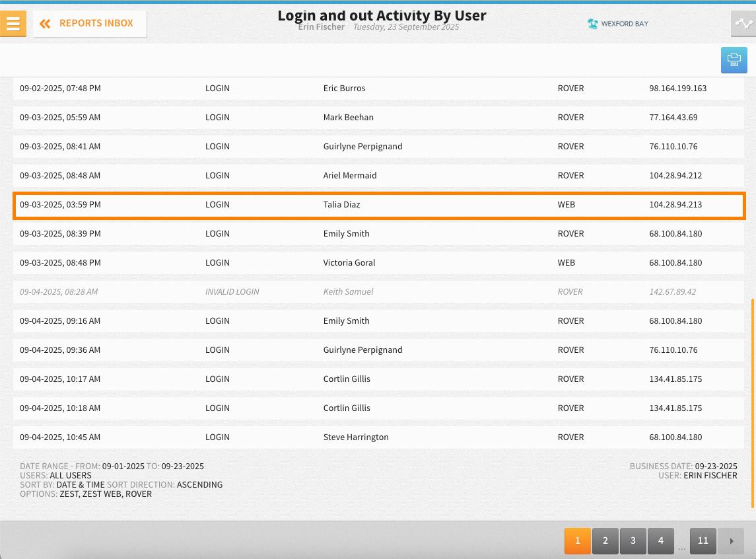Click Tuesday, 23 September 2025 date
756x559 pixels.
[x=406, y=27]
